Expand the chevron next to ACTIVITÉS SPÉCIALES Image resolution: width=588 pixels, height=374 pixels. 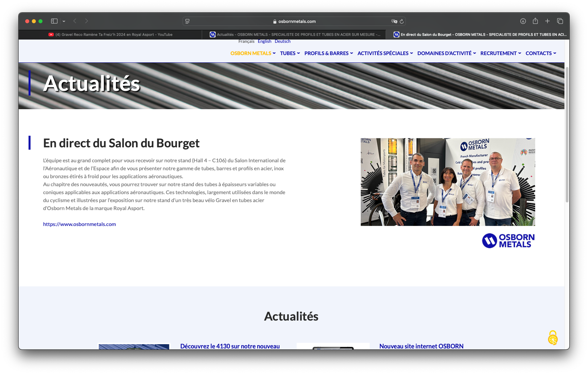coord(411,53)
